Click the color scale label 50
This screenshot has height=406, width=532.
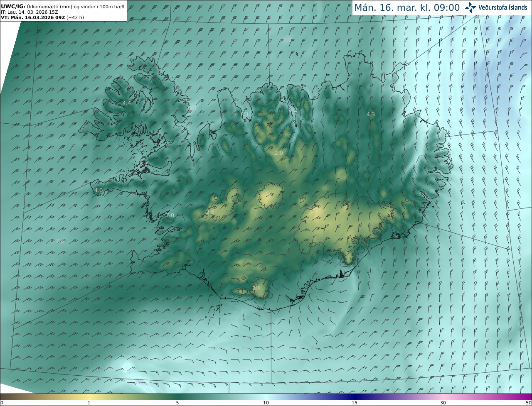coord(529,403)
